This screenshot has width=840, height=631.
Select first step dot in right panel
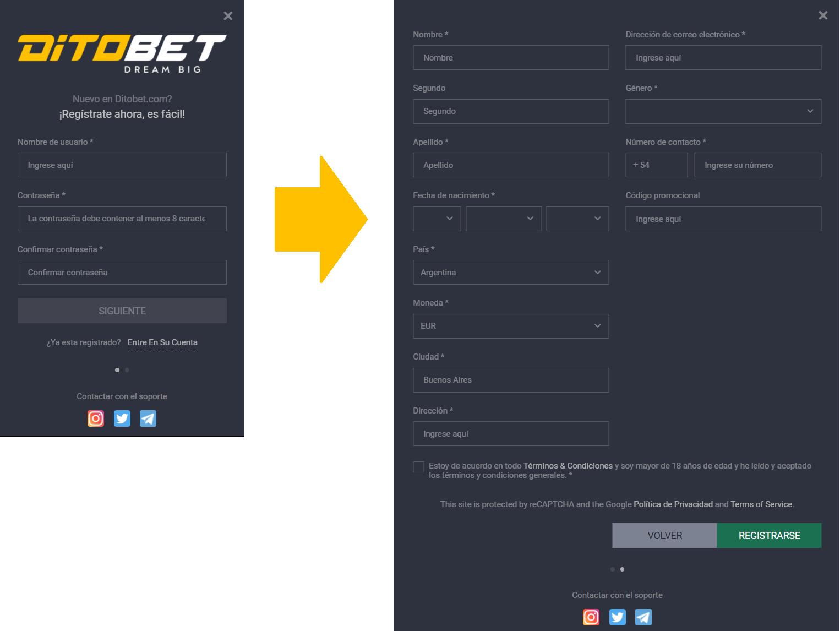point(613,569)
